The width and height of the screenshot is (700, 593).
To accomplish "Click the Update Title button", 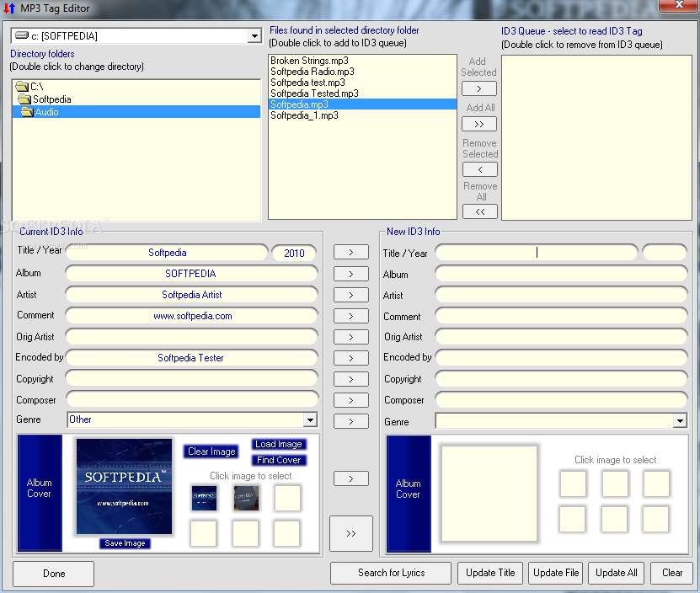I will 490,573.
